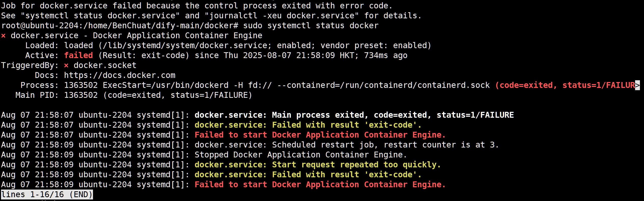The width and height of the screenshot is (644, 201).
Task: Click the red '(code=exited, status=1/FAILUR' text
Action: [565, 85]
